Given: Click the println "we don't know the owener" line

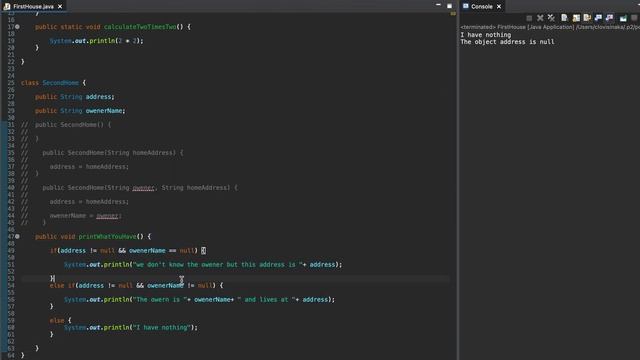Looking at the screenshot, I should 203,264.
